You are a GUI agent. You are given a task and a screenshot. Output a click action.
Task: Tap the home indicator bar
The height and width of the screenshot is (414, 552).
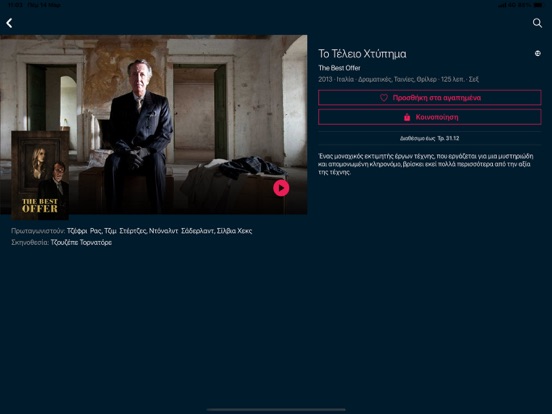(x=276, y=409)
